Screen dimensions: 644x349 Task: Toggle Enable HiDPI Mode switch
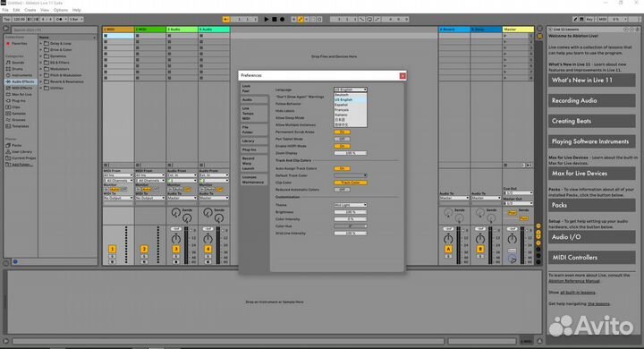pos(342,146)
